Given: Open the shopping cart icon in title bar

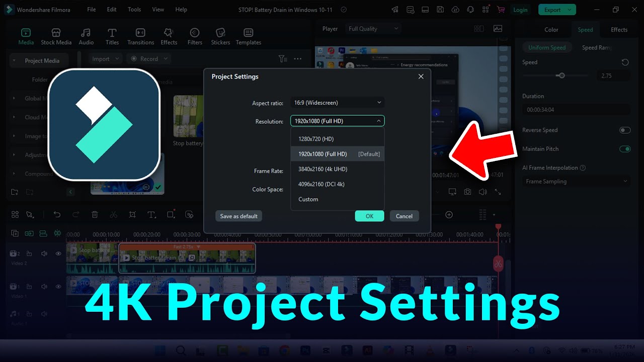Looking at the screenshot, I should (x=501, y=10).
